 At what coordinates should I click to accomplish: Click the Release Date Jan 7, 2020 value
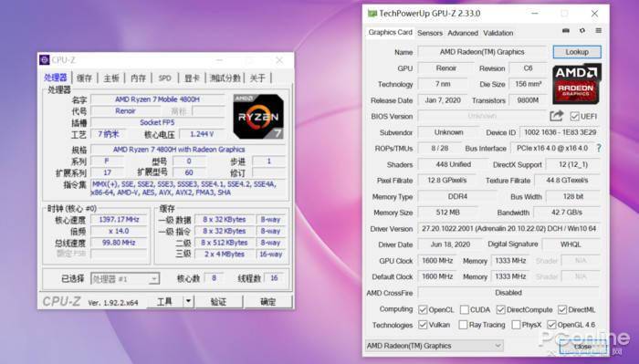click(443, 100)
